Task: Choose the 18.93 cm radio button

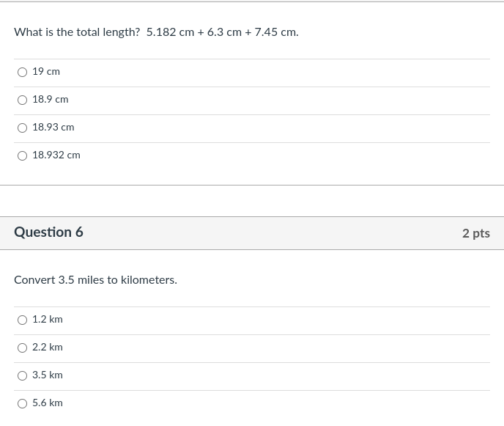Action: click(22, 128)
